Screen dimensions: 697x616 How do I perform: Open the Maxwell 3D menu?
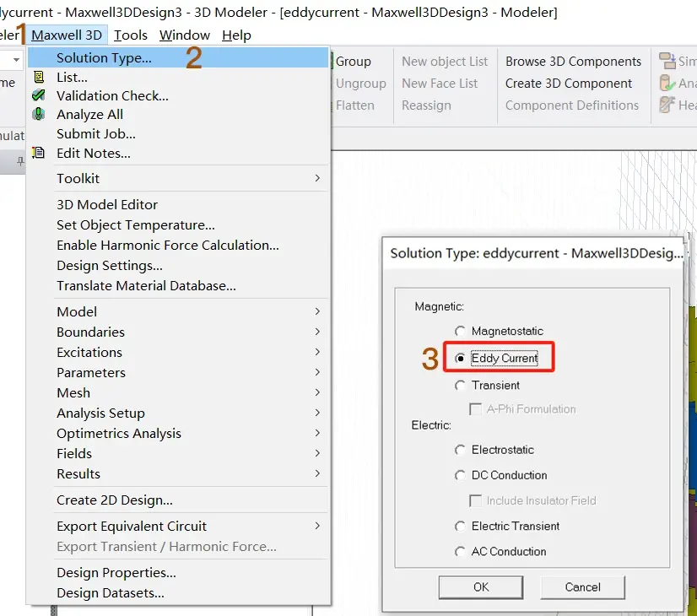pyautogui.click(x=67, y=35)
